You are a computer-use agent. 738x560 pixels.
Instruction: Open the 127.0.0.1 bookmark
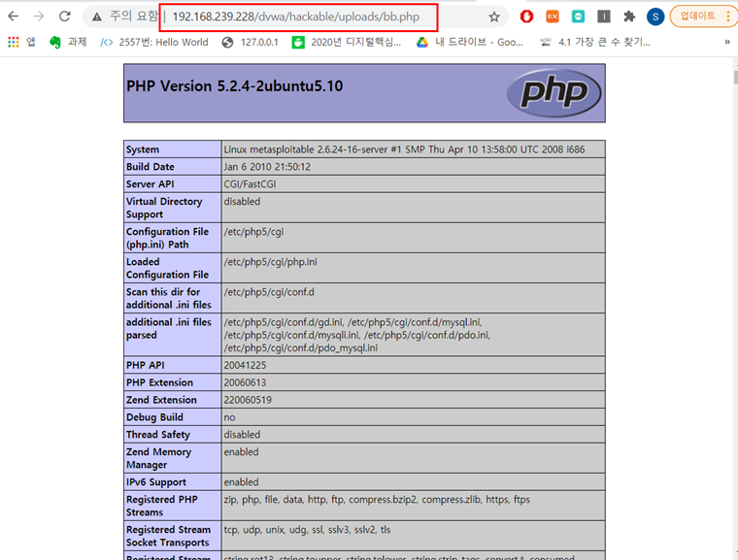click(251, 43)
